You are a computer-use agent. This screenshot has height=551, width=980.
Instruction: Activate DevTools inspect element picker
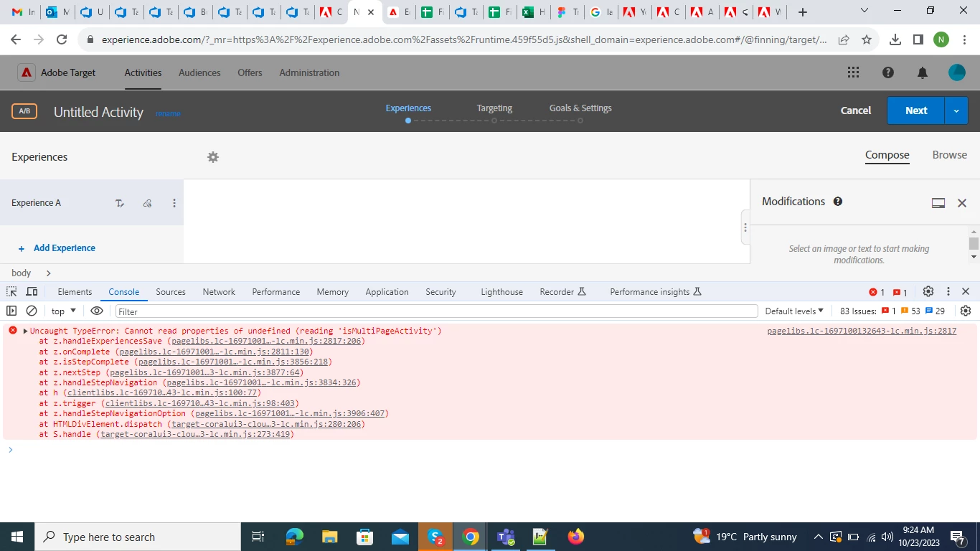tap(11, 291)
